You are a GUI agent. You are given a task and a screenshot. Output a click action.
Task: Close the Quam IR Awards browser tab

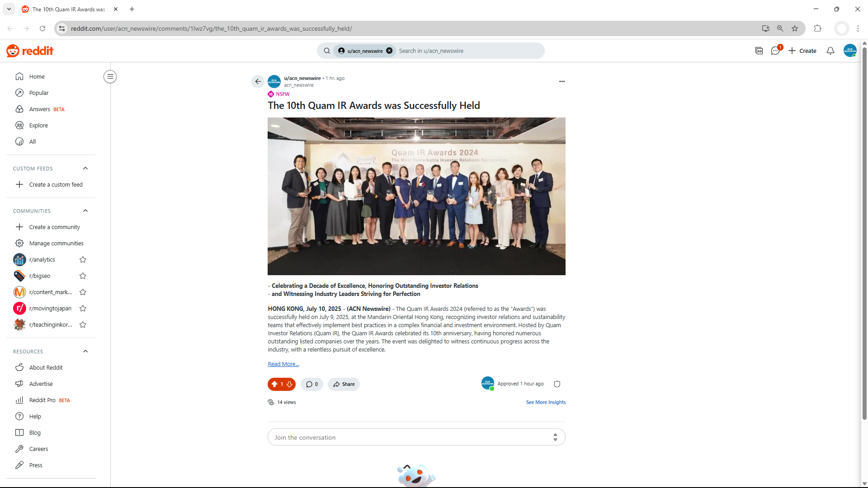[116, 9]
